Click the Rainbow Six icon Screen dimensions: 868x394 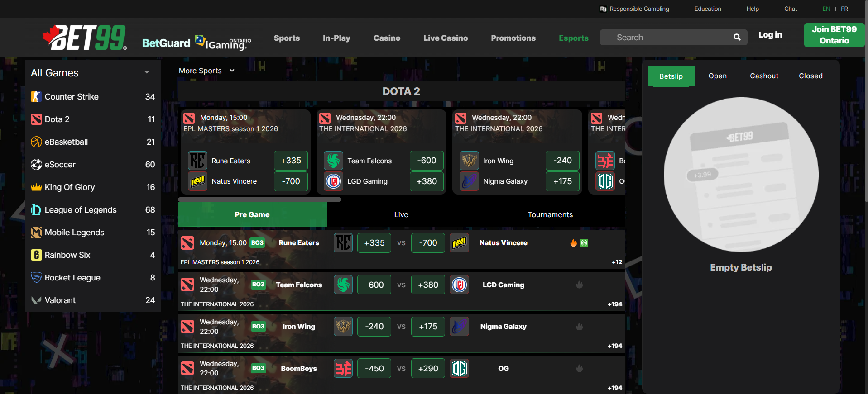(x=36, y=255)
